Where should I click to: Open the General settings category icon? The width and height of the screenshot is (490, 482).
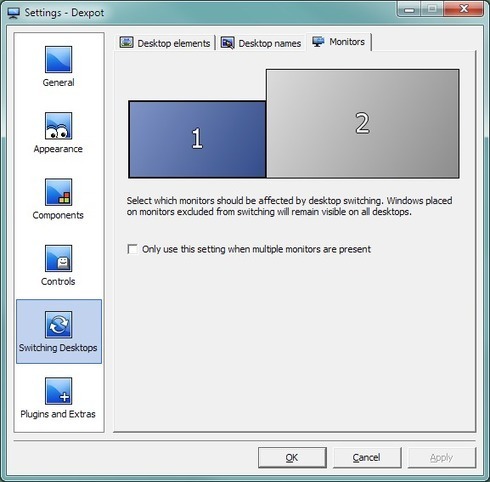pos(58,59)
